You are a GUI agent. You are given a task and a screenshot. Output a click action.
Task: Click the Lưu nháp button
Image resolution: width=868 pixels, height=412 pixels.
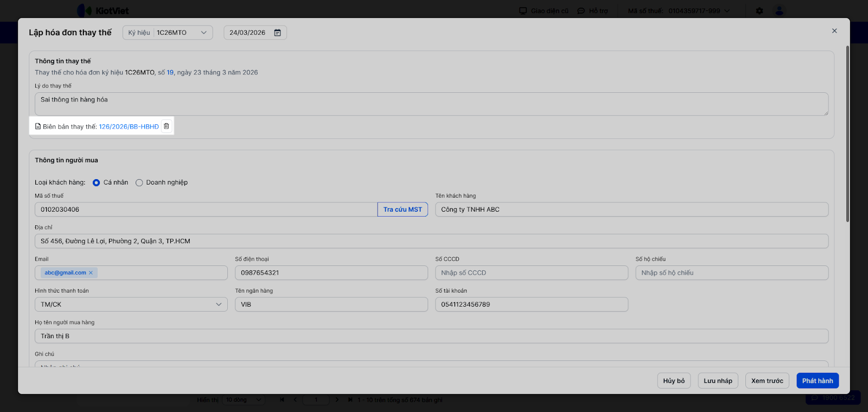coord(718,381)
